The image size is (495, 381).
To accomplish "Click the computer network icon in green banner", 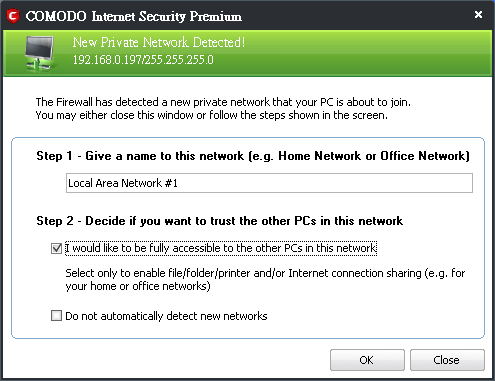I will pyautogui.click(x=39, y=53).
